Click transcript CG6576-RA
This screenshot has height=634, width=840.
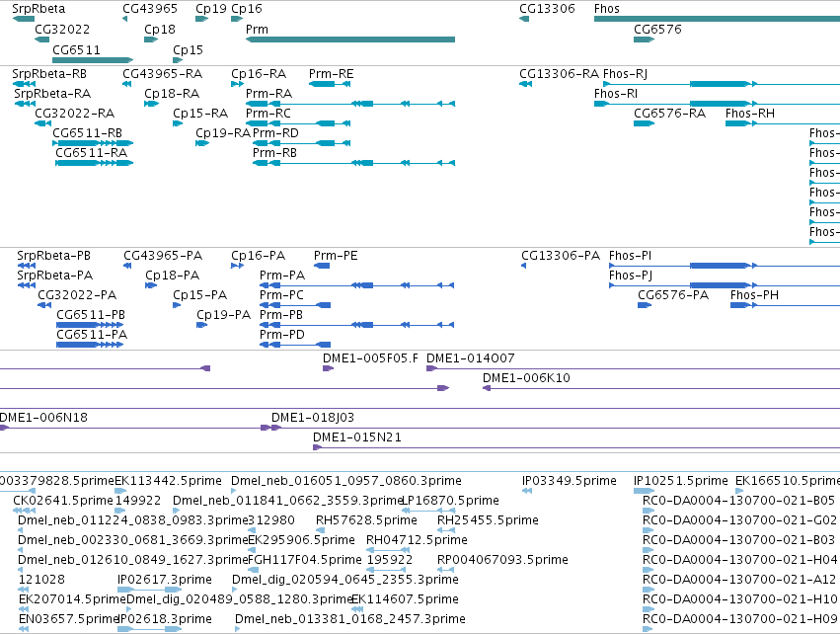[x=669, y=114]
